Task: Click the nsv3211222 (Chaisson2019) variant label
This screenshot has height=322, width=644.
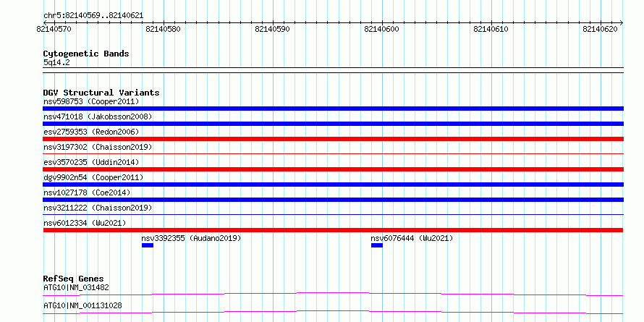Action: pos(98,208)
